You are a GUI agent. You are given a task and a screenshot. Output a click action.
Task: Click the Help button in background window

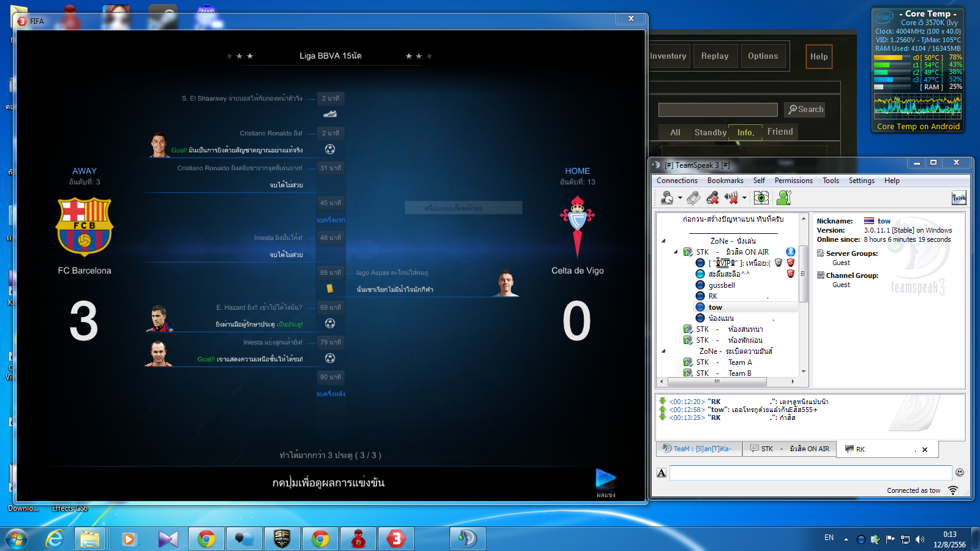[x=819, y=57]
